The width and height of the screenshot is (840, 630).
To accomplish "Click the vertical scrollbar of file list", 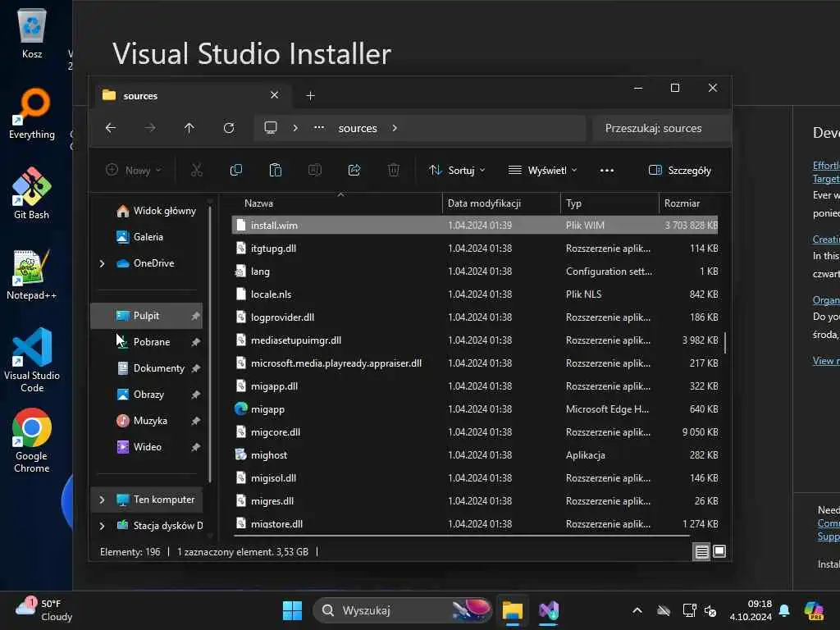I will [x=725, y=343].
